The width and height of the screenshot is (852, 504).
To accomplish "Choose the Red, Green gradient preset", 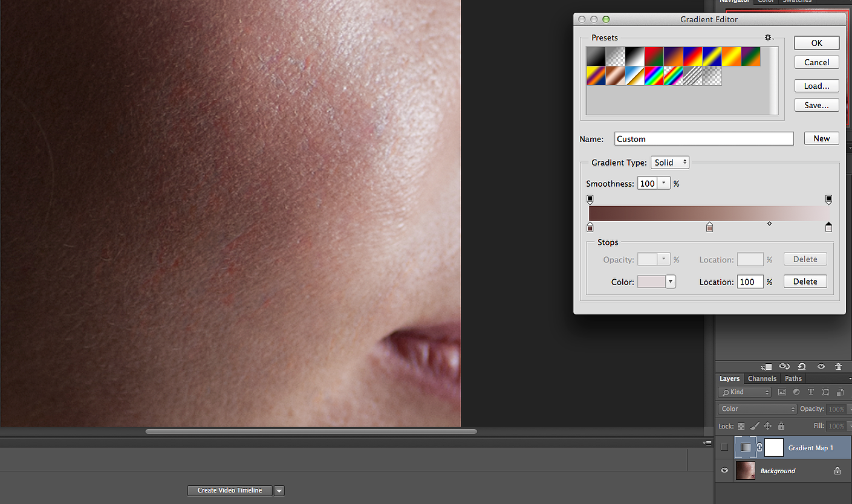I will (654, 56).
